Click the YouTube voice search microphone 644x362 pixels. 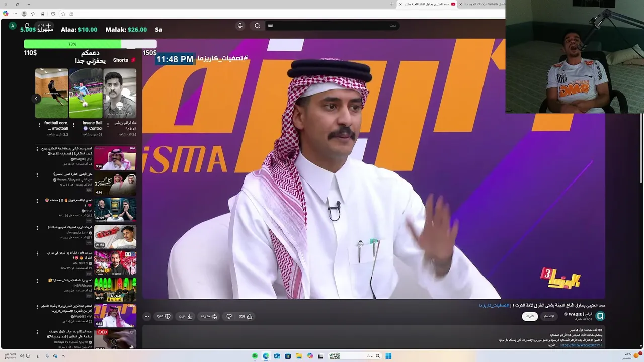point(240,26)
